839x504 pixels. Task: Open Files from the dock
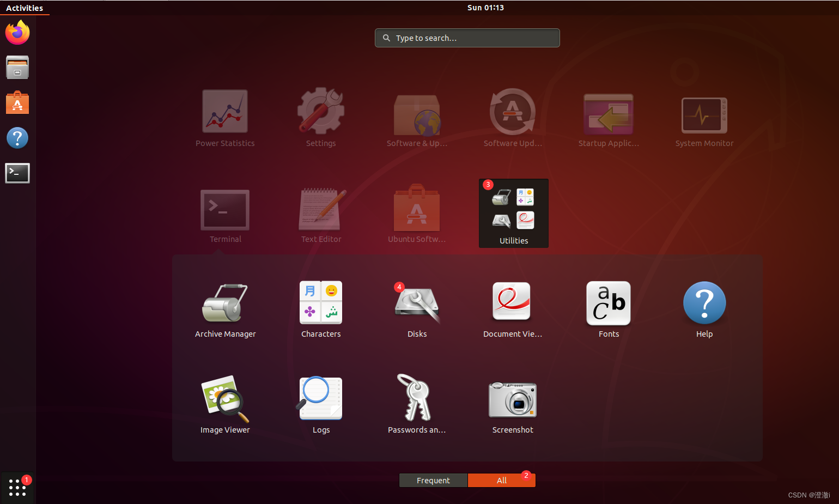point(17,68)
